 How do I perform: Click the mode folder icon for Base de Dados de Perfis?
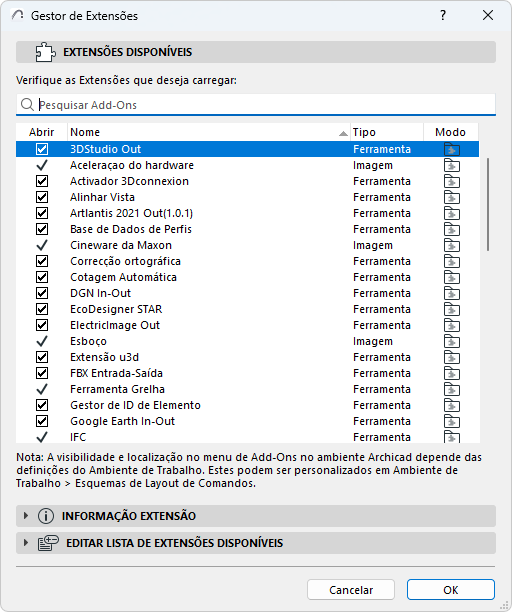[452, 229]
